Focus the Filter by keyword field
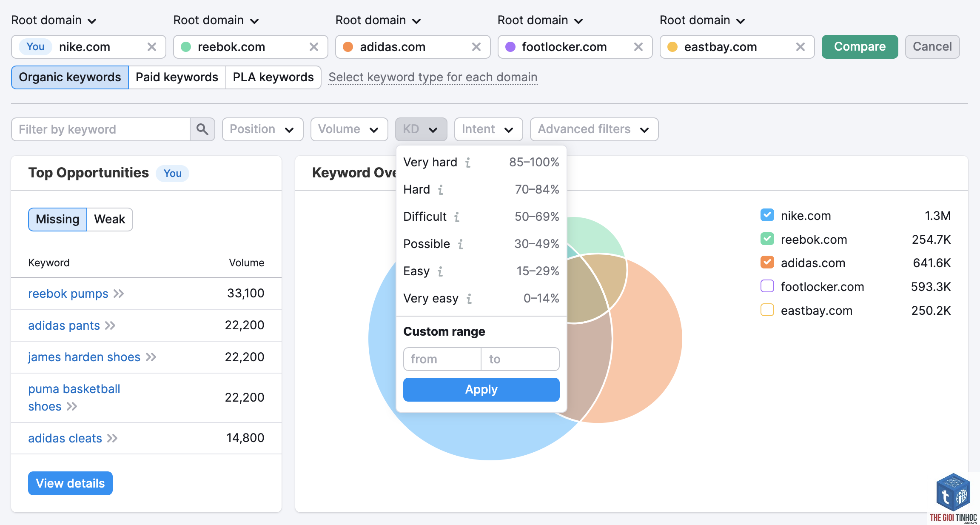980x525 pixels. 101,129
